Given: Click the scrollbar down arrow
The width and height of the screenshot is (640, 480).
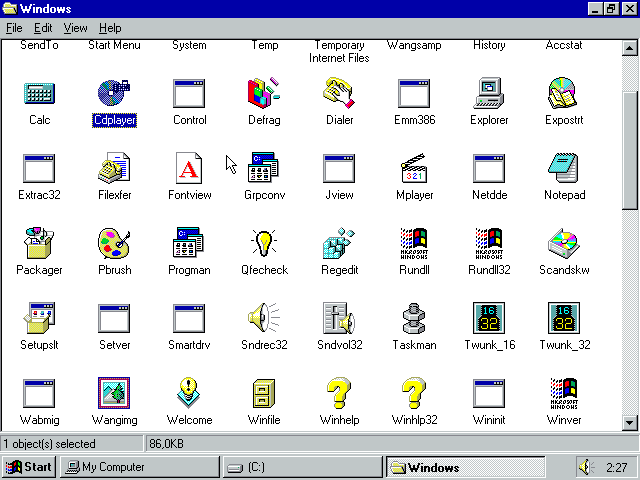Looking at the screenshot, I should coord(629,423).
